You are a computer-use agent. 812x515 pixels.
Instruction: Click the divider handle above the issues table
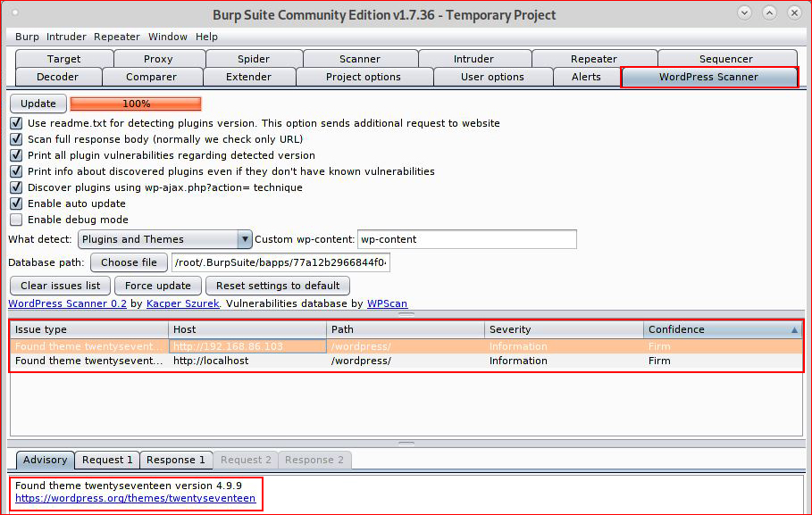[406, 313]
